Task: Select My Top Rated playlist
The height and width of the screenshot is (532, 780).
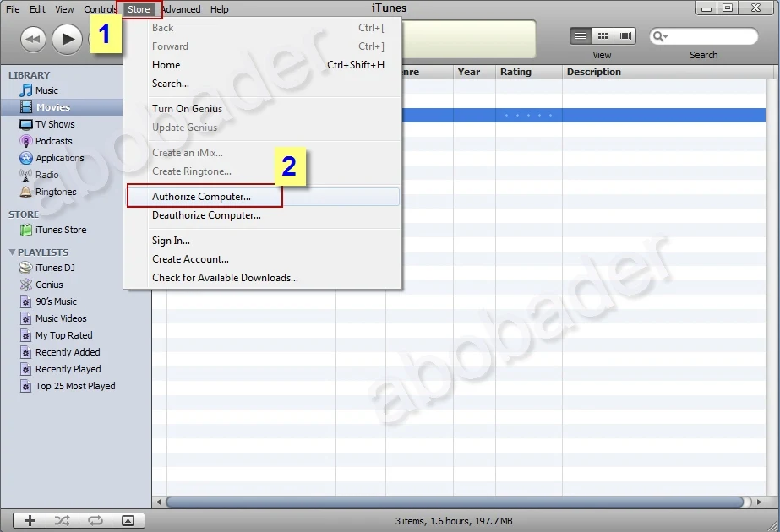Action: 57,335
